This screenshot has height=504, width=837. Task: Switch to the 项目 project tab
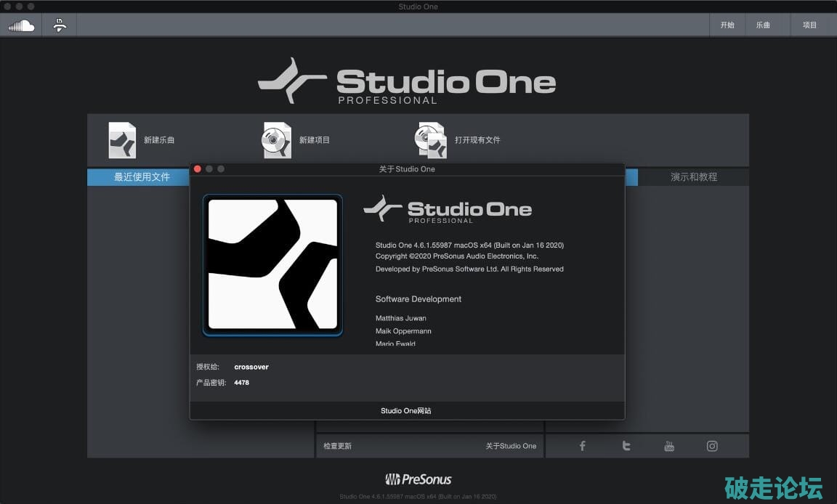[x=809, y=25]
